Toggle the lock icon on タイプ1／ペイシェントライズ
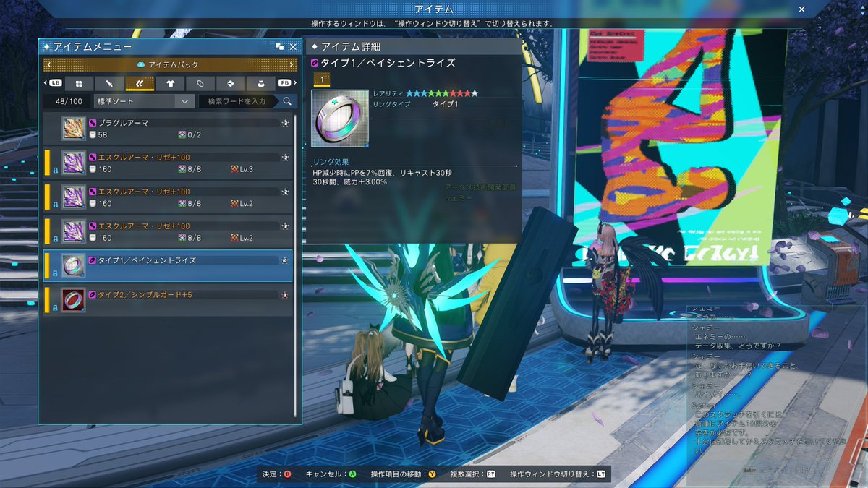The image size is (868, 488). click(54, 273)
